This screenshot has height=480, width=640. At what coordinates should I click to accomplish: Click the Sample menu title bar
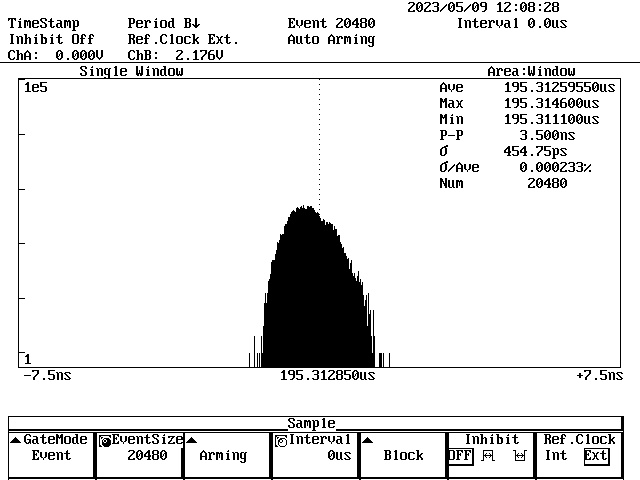[x=312, y=424]
